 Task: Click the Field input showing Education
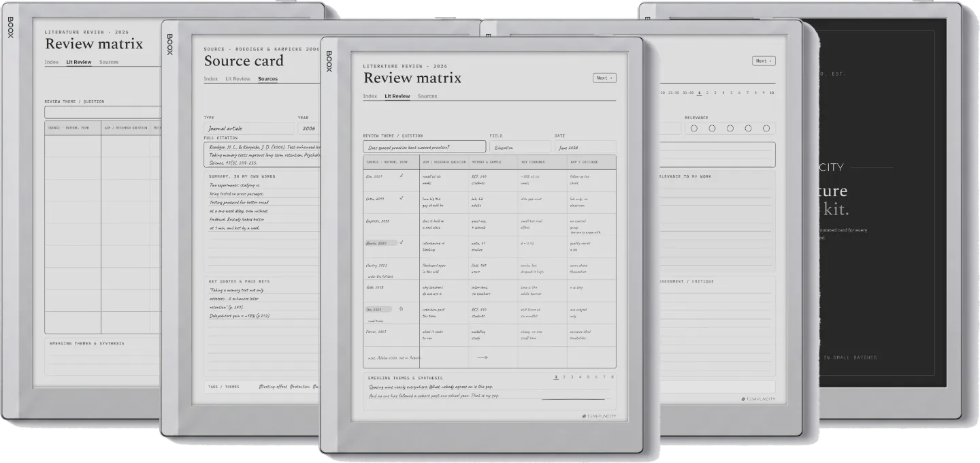coord(520,146)
